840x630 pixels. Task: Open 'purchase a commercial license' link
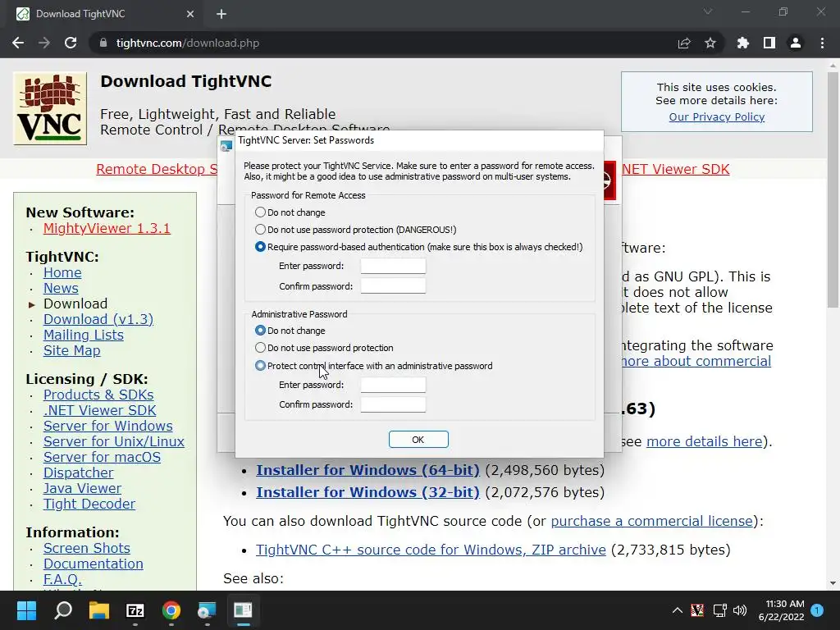point(651,521)
